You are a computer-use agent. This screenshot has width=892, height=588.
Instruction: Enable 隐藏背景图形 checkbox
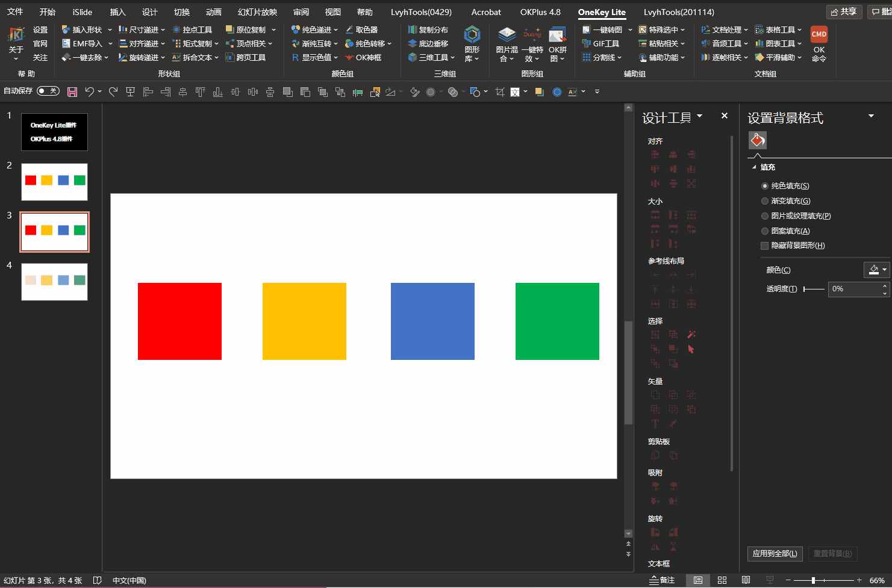click(765, 246)
